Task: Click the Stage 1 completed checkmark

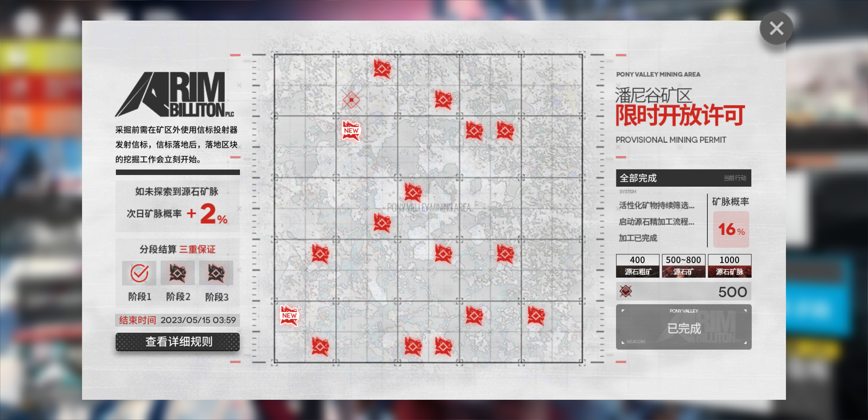Action: [x=139, y=273]
